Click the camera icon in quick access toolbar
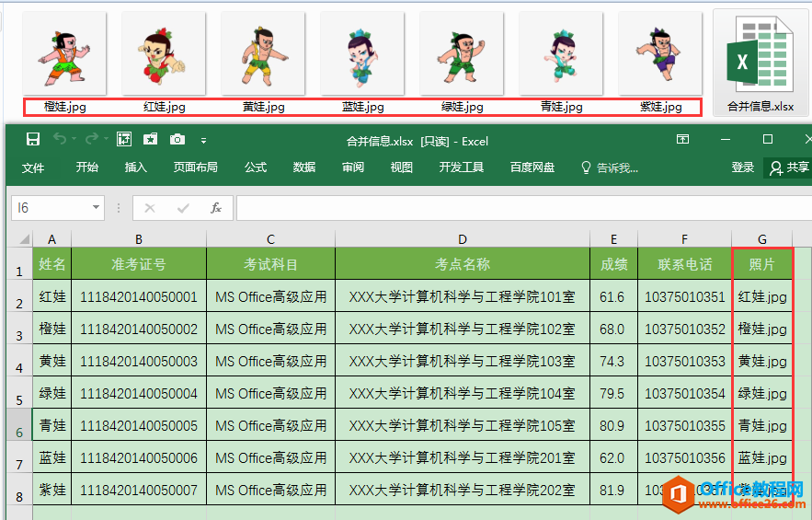The width and height of the screenshot is (812, 520). click(x=177, y=139)
